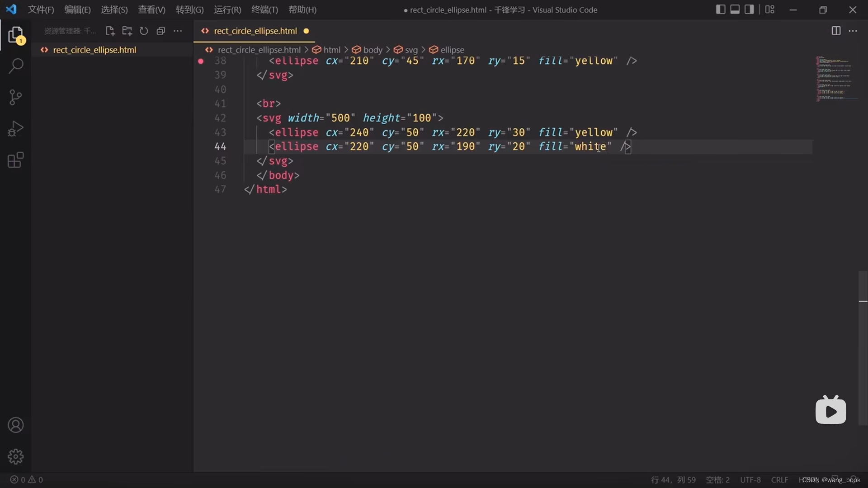Toggle the primary side bar layout button

721,9
